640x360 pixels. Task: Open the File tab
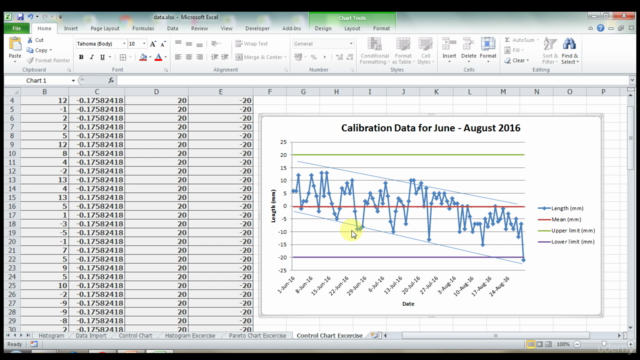(x=16, y=28)
